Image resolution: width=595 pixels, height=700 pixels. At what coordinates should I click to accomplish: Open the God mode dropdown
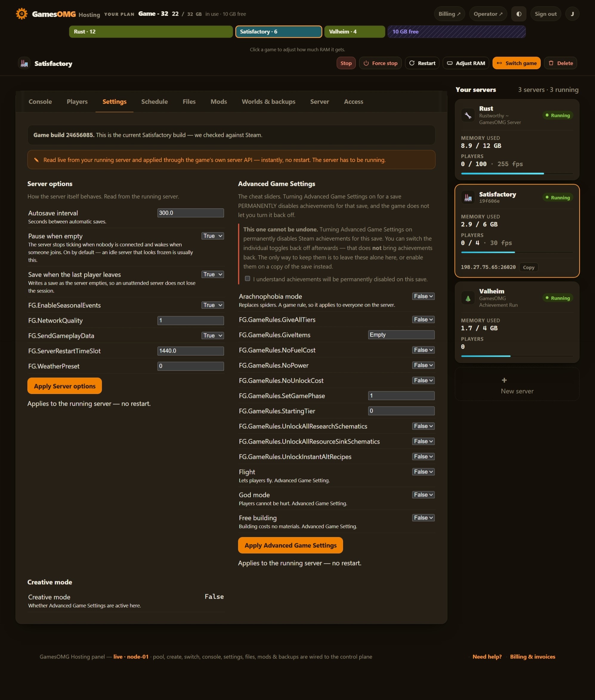click(423, 495)
